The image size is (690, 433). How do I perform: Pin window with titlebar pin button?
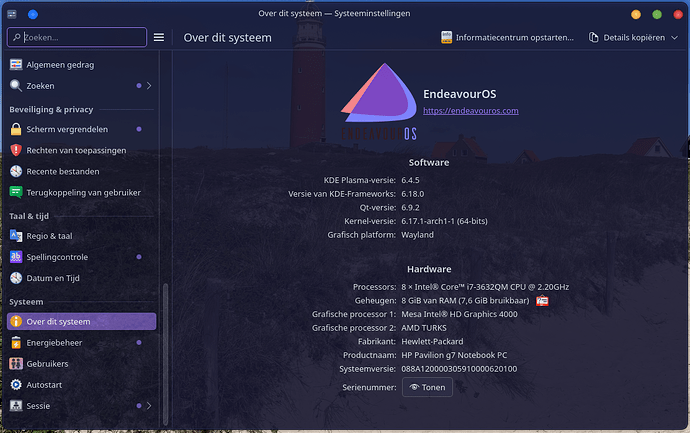[x=33, y=14]
